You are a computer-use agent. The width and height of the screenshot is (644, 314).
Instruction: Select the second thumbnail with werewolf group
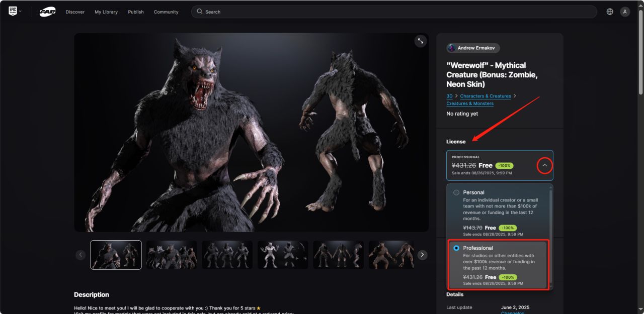tap(172, 255)
